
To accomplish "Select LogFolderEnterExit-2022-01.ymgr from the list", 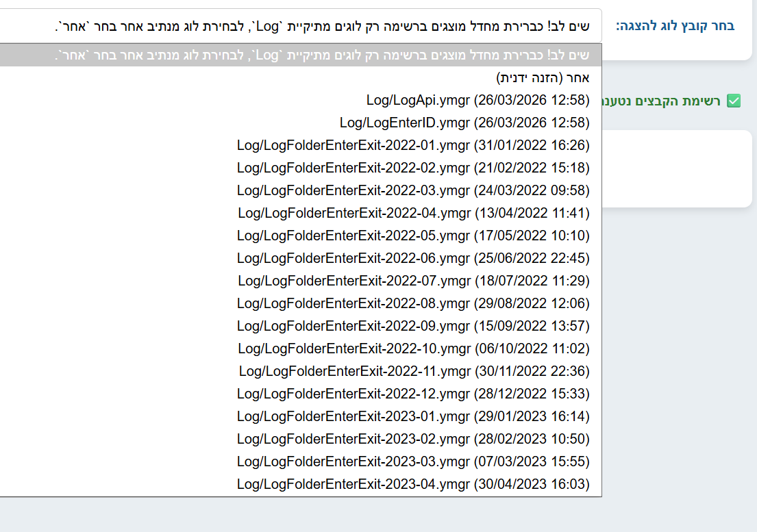I will pyautogui.click(x=413, y=144).
